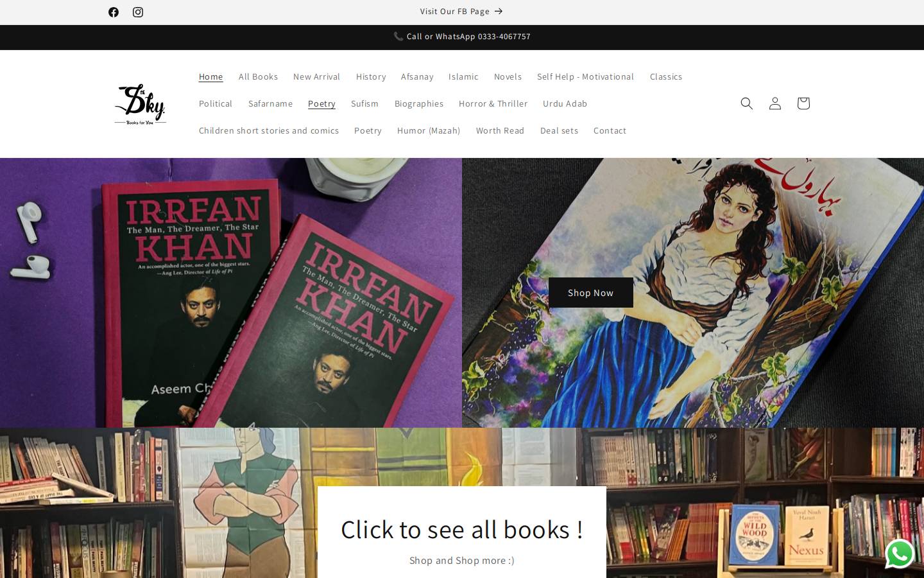Open the Islamic category
The height and width of the screenshot is (578, 924).
(x=463, y=76)
